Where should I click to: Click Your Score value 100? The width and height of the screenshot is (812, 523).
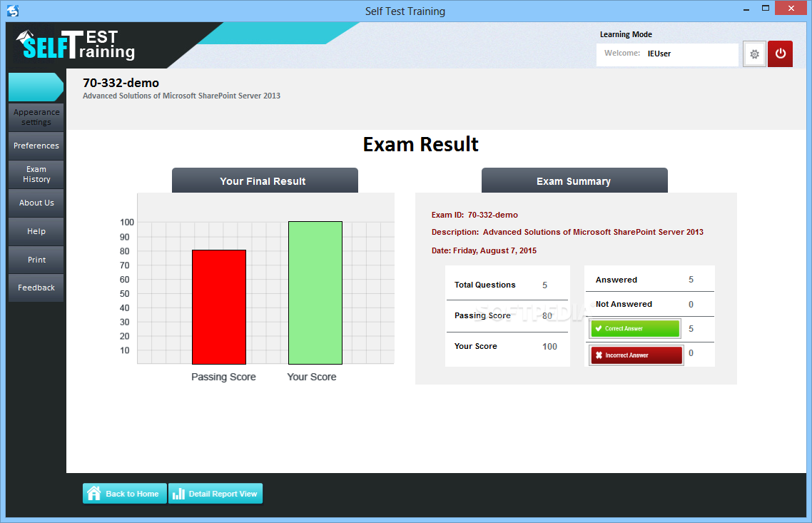(549, 347)
